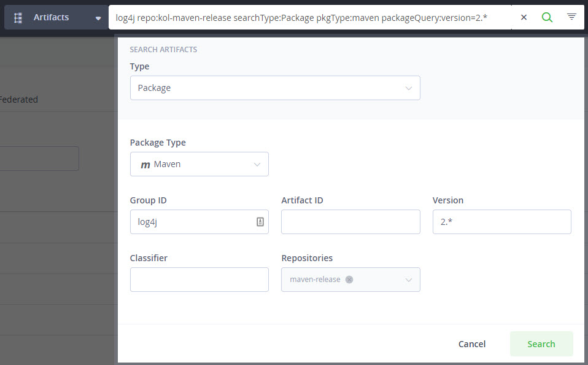Switch to the Federated tab
This screenshot has width=588, height=365.
click(19, 100)
